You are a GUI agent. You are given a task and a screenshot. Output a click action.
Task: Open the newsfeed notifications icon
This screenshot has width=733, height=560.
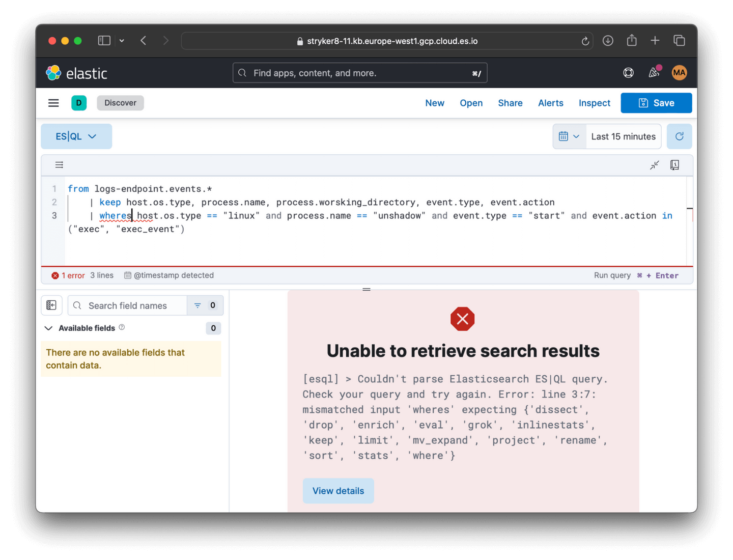click(x=654, y=73)
